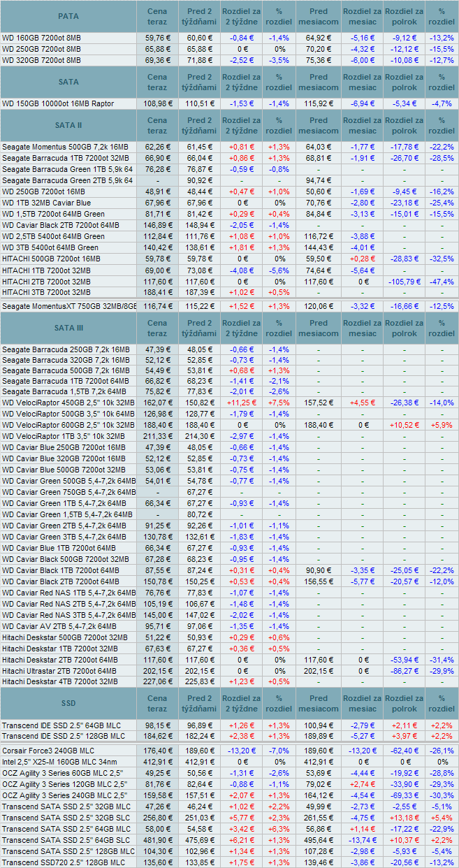
Task: Click the price '227,06 €'
Action: click(x=157, y=682)
